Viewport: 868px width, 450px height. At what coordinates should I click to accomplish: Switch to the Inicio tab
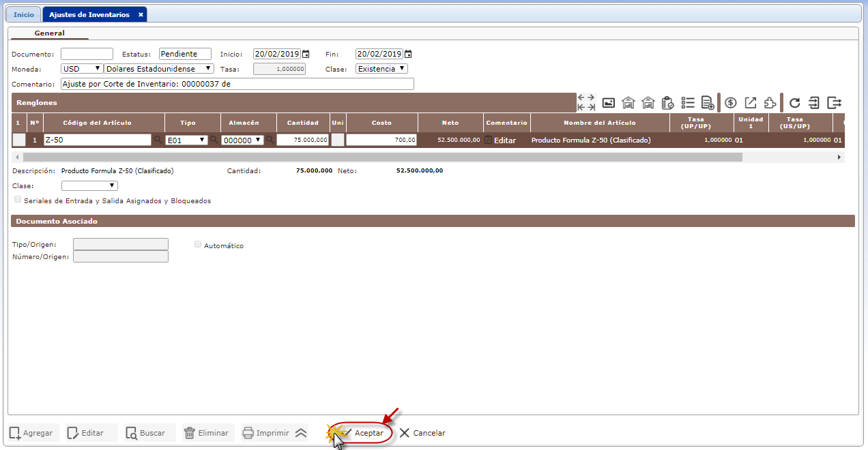click(24, 14)
